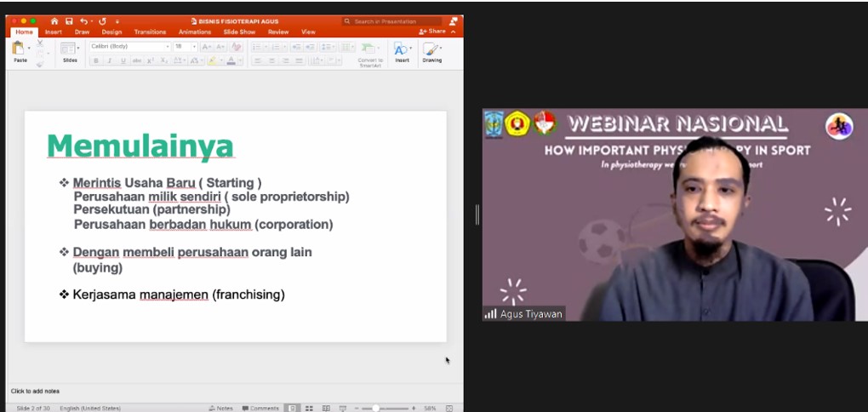The width and height of the screenshot is (868, 412).
Task: Open the paste options arrow beside Paste
Action: [x=29, y=49]
